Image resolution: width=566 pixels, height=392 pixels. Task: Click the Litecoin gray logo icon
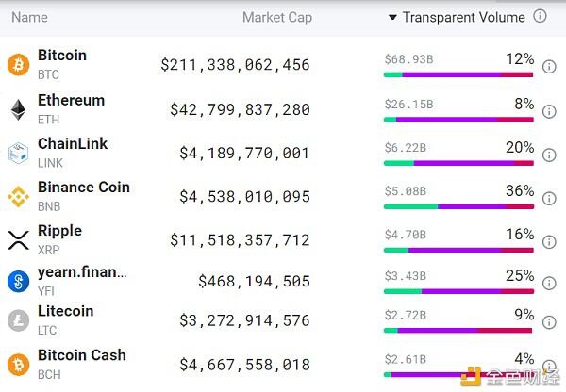click(19, 320)
